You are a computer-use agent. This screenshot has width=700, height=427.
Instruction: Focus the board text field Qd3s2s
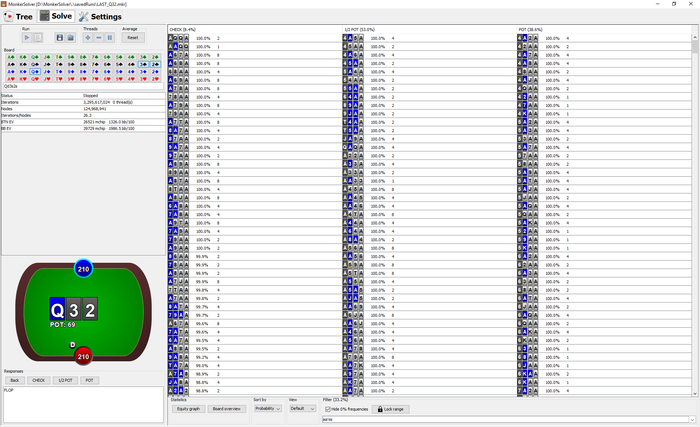pyautogui.click(x=83, y=86)
